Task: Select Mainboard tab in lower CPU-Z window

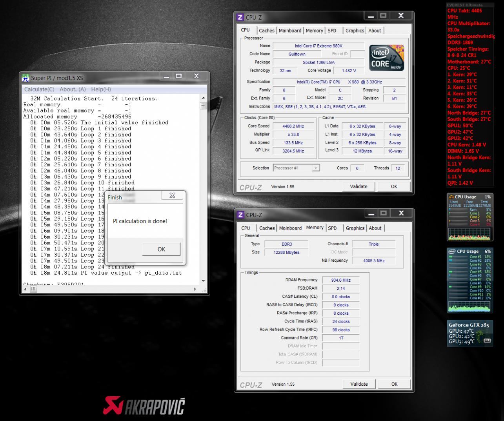Action: [290, 228]
